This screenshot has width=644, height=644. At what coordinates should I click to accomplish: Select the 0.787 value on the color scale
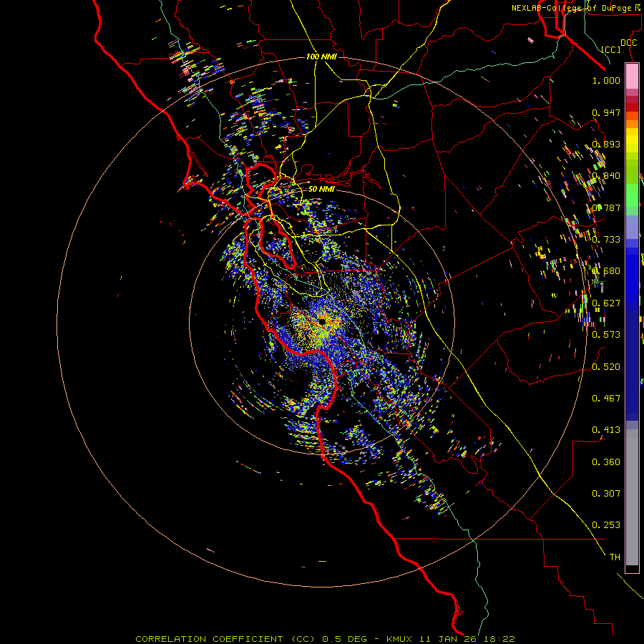[x=606, y=208]
